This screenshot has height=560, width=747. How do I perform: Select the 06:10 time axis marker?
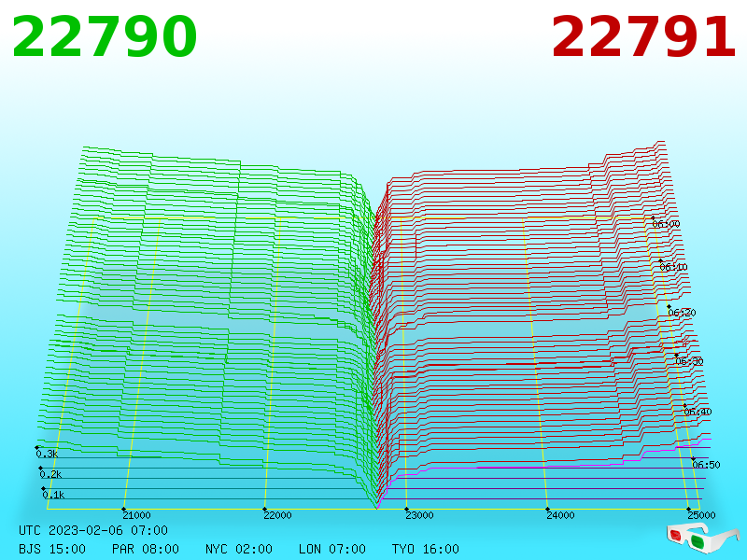[673, 267]
